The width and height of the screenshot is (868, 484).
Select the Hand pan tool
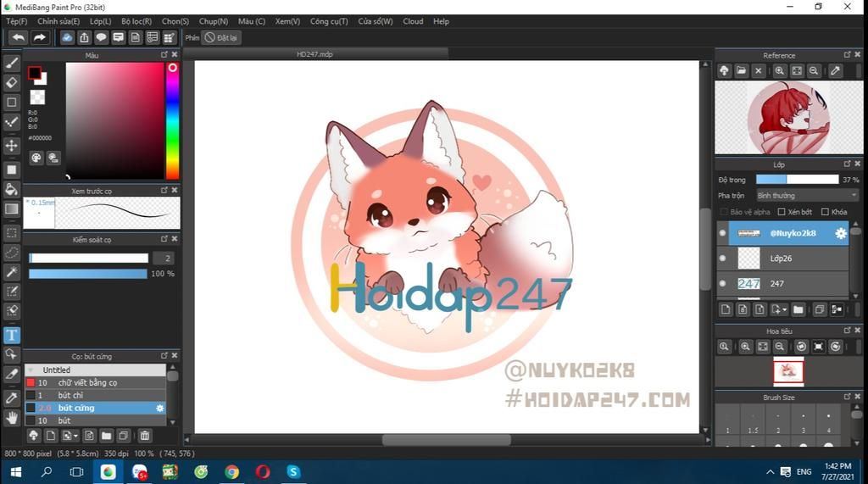point(12,418)
